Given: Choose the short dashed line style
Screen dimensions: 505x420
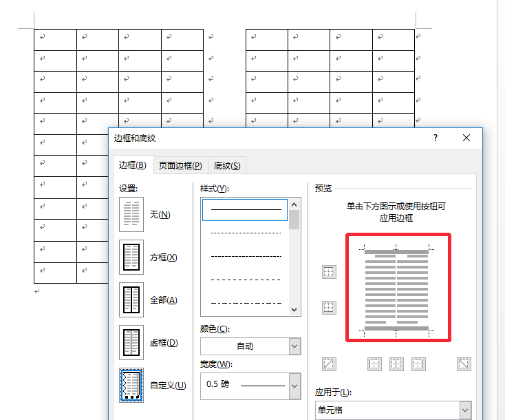Looking at the screenshot, I should pos(246,257).
